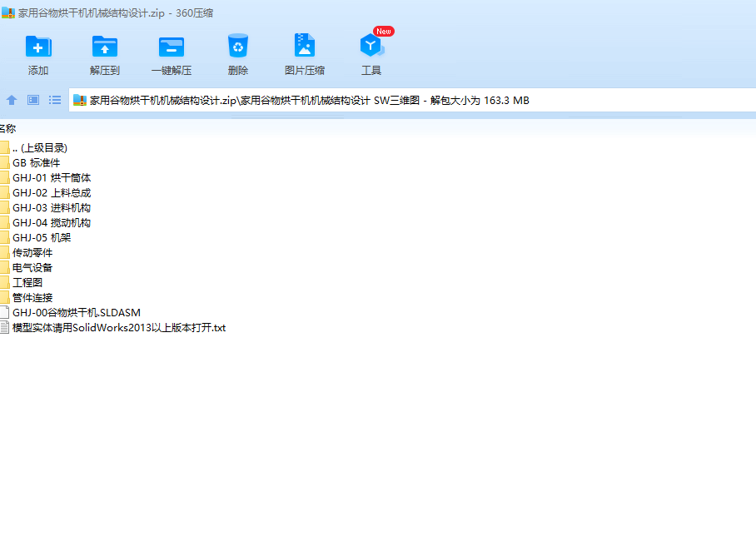Image resolution: width=756 pixels, height=556 pixels.
Task: Click the folder icon beside 电气设备
Action: 4,267
